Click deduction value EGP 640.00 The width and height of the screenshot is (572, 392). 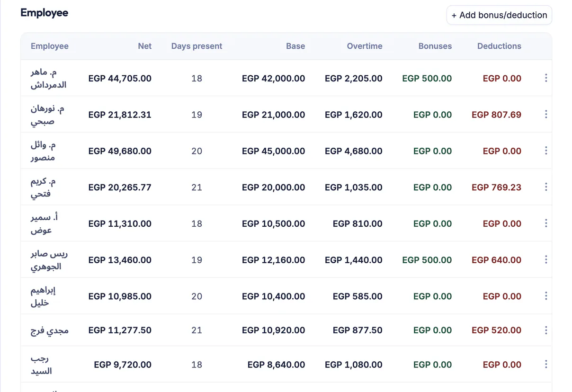click(x=496, y=260)
